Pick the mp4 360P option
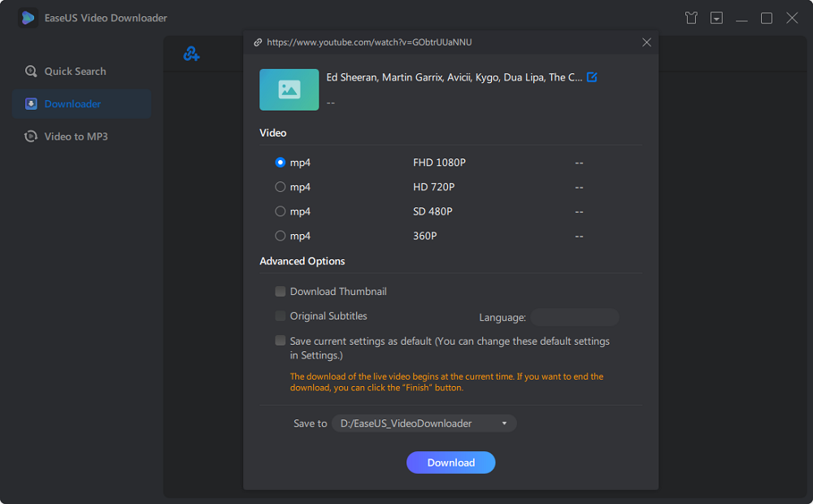Image resolution: width=813 pixels, height=504 pixels. pos(280,236)
